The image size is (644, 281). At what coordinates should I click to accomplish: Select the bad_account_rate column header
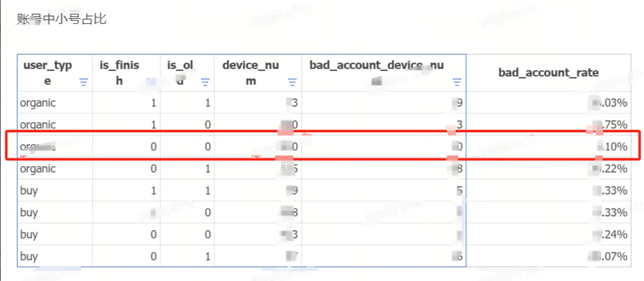(x=548, y=73)
